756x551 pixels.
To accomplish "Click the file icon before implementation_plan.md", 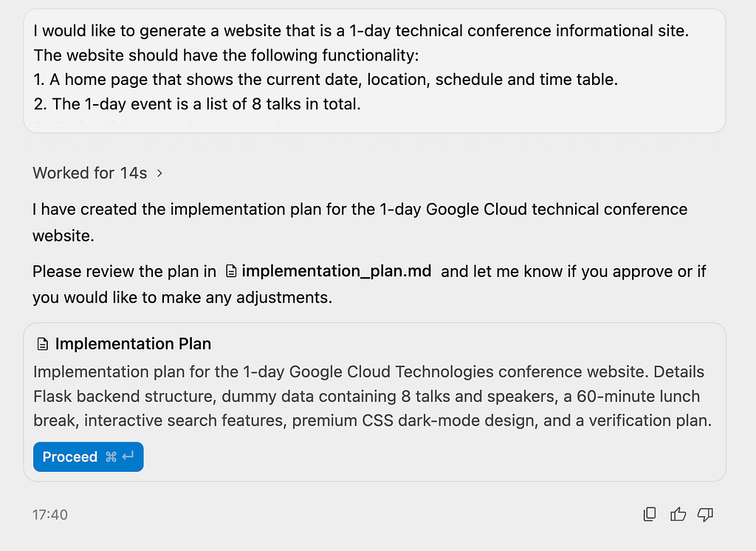I will point(231,271).
